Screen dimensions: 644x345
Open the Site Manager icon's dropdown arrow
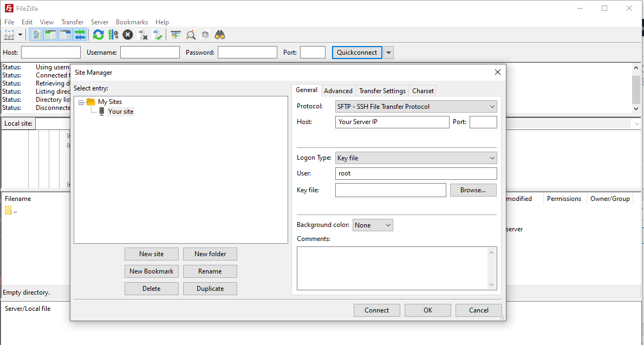[x=20, y=35]
